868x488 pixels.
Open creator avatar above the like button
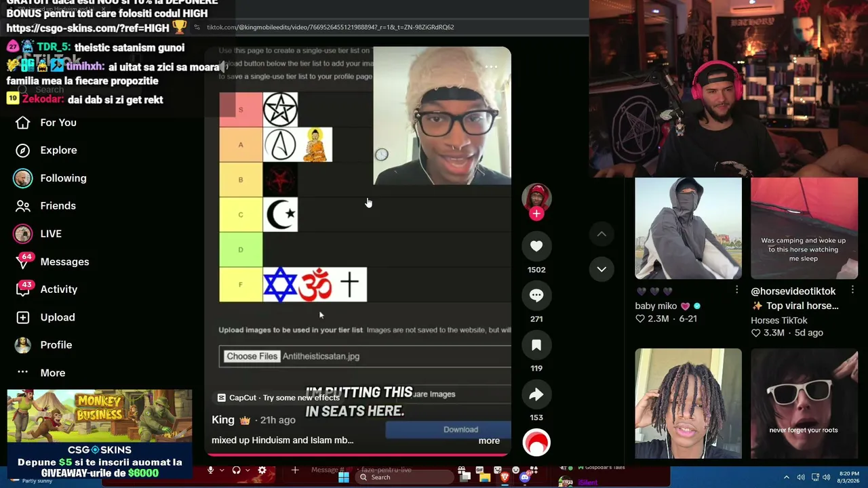click(x=536, y=197)
